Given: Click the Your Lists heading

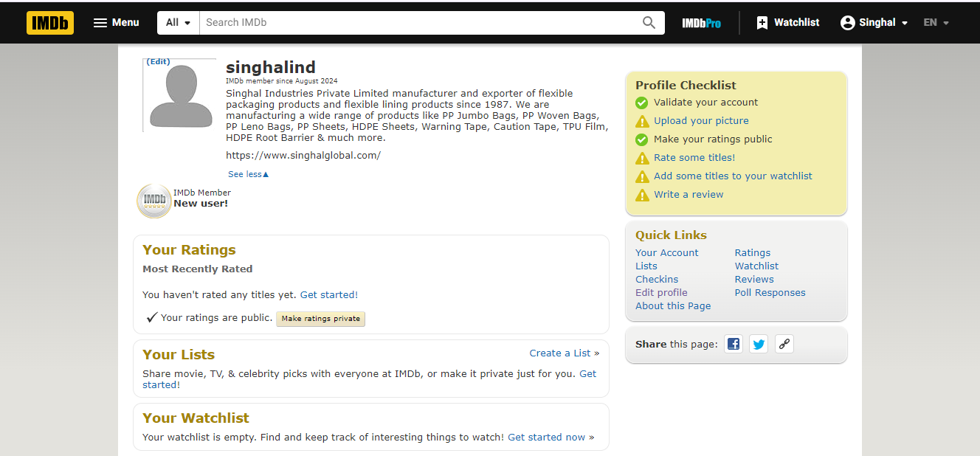Looking at the screenshot, I should coord(179,354).
